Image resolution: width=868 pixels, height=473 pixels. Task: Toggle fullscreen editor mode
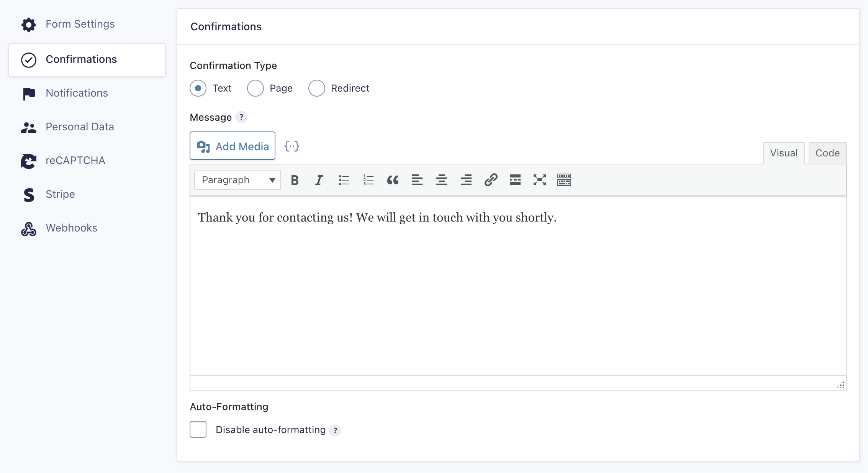pyautogui.click(x=540, y=180)
